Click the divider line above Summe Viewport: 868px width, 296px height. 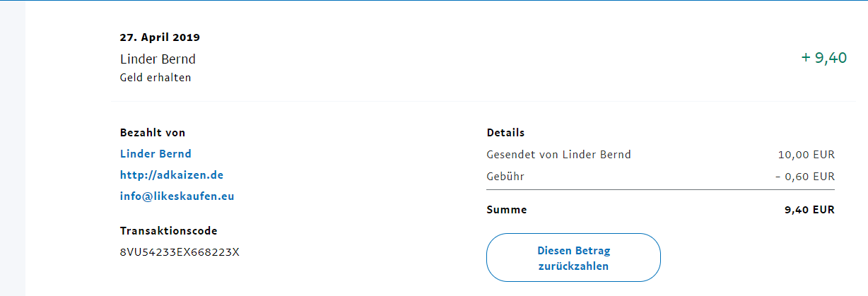coord(660,190)
